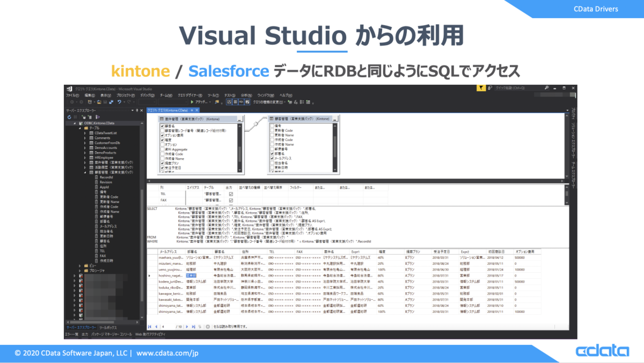The height and width of the screenshot is (363, 644).
Task: Toggle the output checkbox in the TEL row
Action: (x=231, y=194)
